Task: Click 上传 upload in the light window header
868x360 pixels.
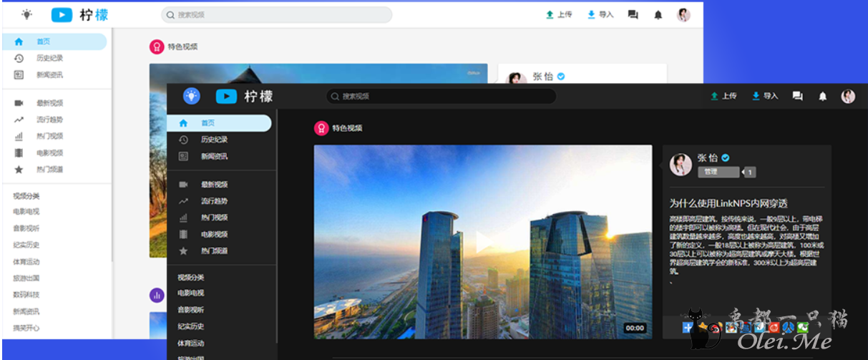Action: point(559,14)
